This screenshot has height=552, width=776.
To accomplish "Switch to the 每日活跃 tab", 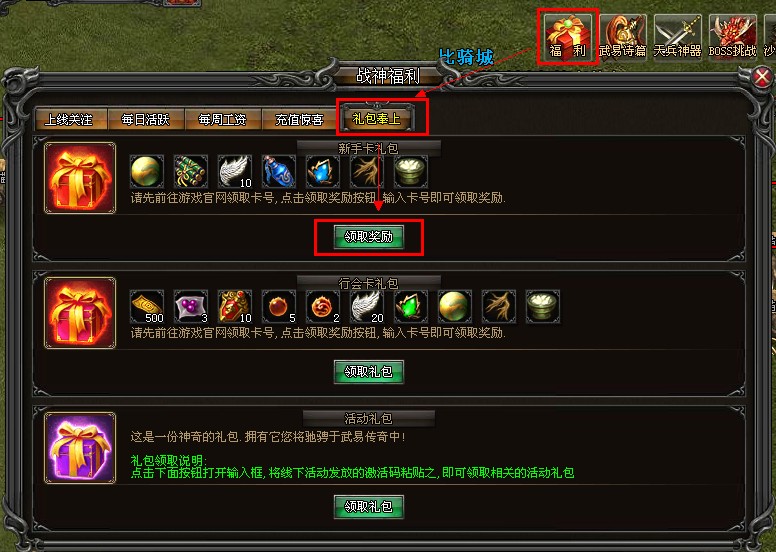I will [x=146, y=119].
